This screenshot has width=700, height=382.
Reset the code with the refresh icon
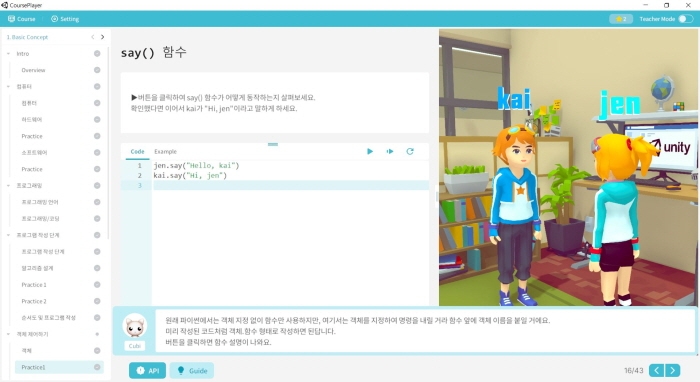pyautogui.click(x=410, y=151)
